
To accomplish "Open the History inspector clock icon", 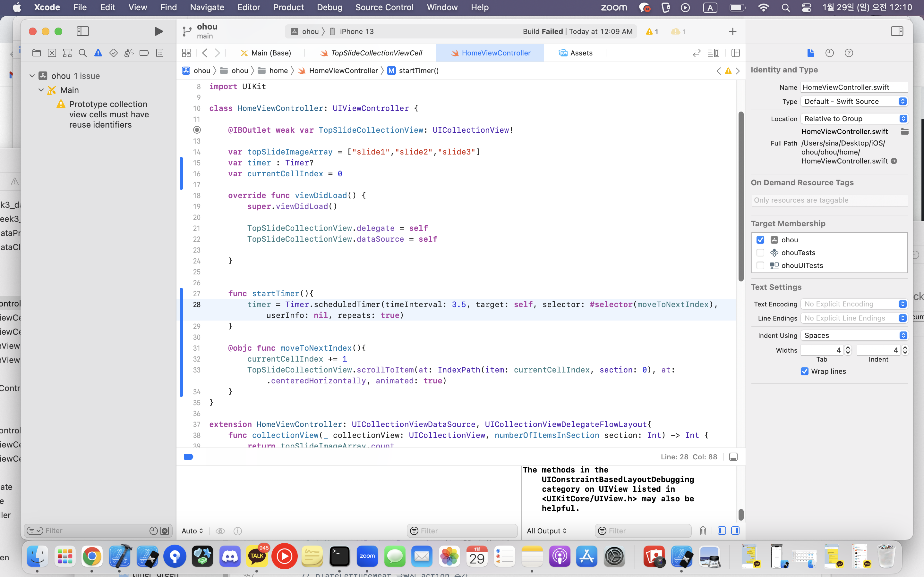I will 829,53.
